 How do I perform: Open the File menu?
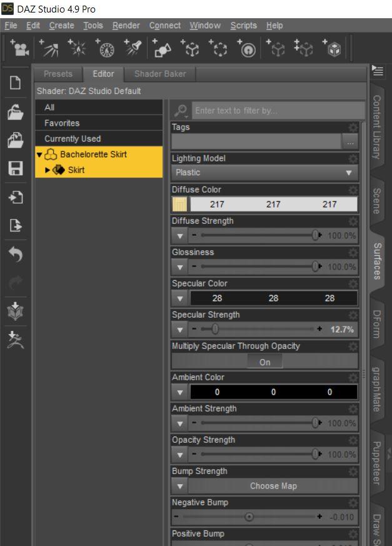[11, 26]
